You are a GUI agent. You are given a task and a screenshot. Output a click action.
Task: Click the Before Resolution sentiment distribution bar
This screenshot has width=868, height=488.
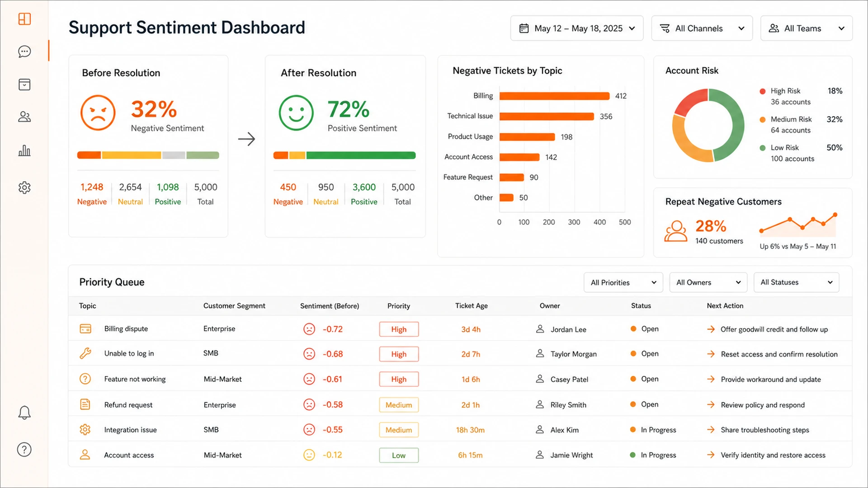pos(148,155)
